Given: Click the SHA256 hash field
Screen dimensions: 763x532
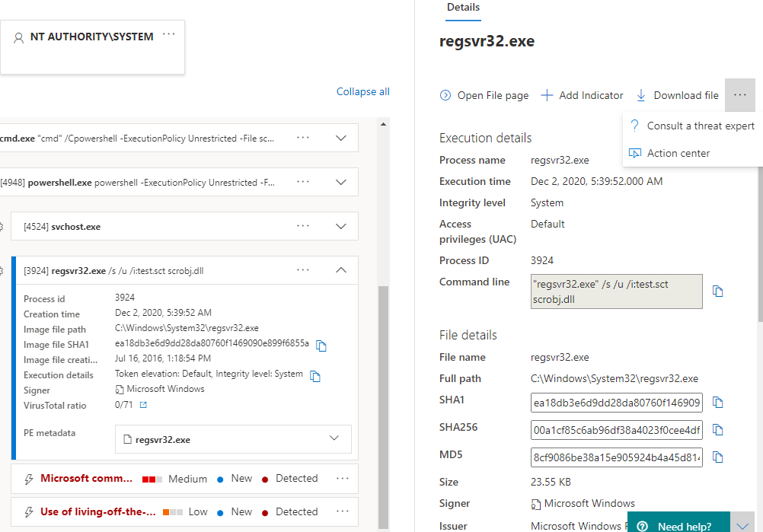Looking at the screenshot, I should (616, 430).
